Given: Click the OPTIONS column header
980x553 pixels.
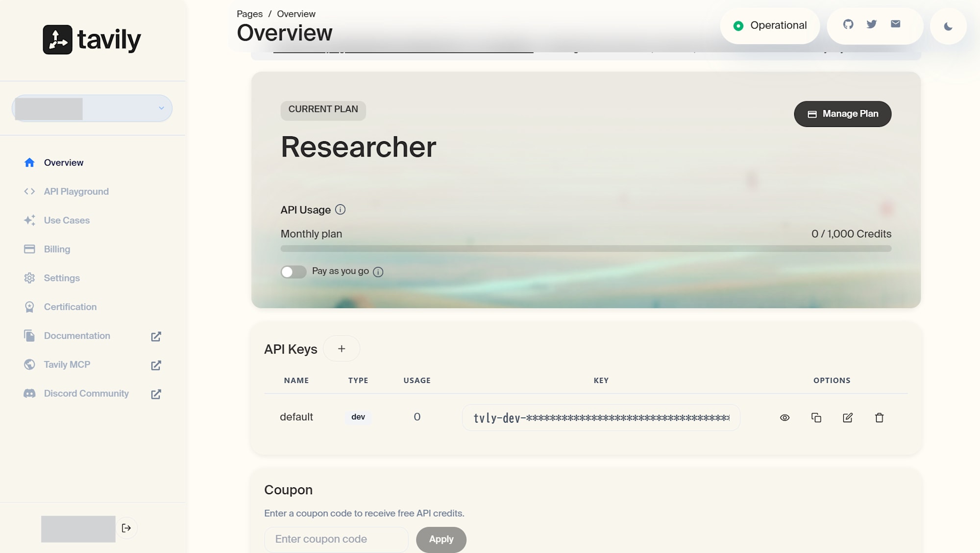Looking at the screenshot, I should tap(832, 380).
